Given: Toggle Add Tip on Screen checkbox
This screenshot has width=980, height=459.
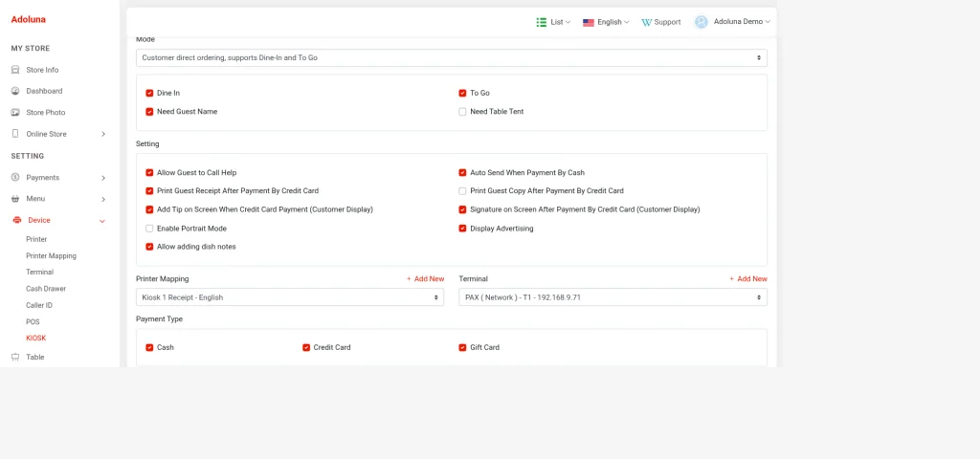Looking at the screenshot, I should tap(149, 209).
